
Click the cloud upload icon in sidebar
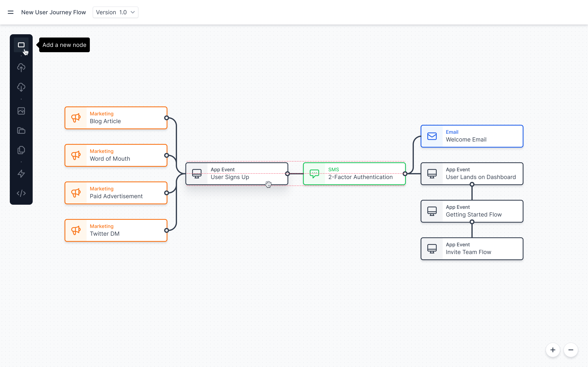[21, 67]
